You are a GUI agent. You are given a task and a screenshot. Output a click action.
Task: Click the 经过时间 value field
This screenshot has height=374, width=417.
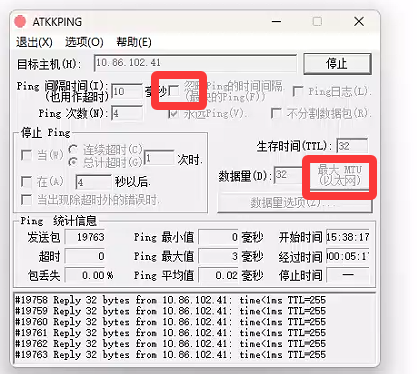[x=348, y=256]
